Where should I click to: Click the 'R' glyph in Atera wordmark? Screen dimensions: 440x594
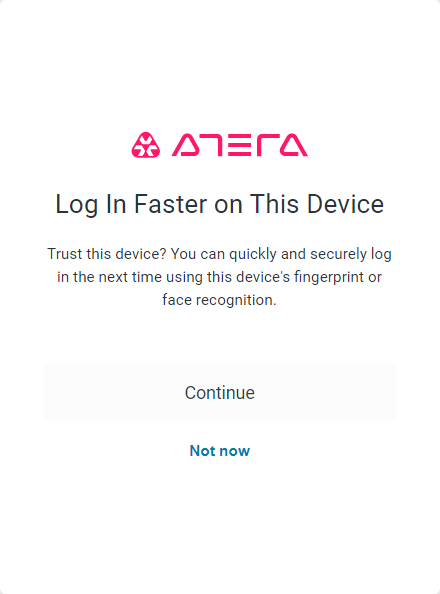click(x=267, y=145)
